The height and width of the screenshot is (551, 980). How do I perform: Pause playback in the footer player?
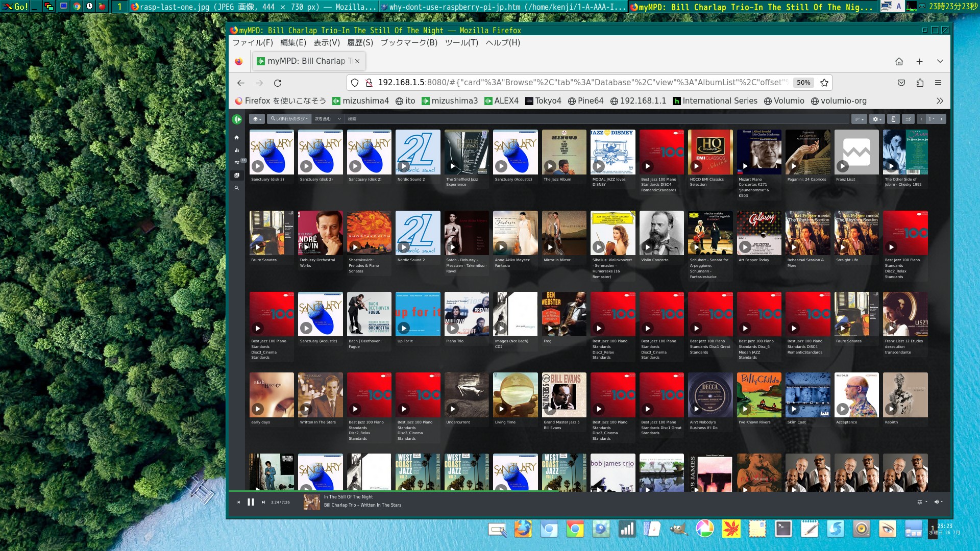(x=251, y=502)
